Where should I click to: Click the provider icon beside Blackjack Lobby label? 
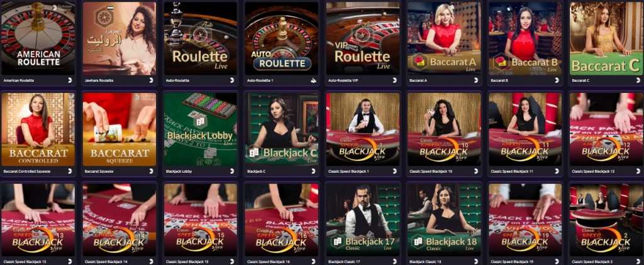click(233, 171)
